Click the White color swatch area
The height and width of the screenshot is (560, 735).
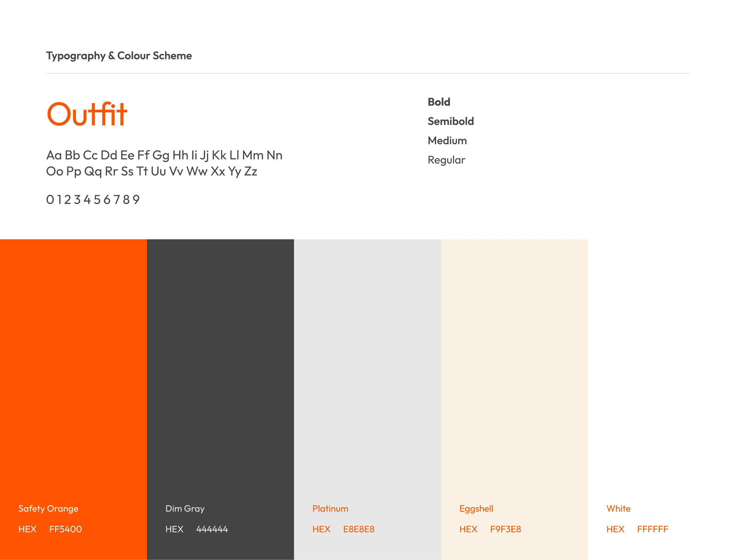coord(661,367)
